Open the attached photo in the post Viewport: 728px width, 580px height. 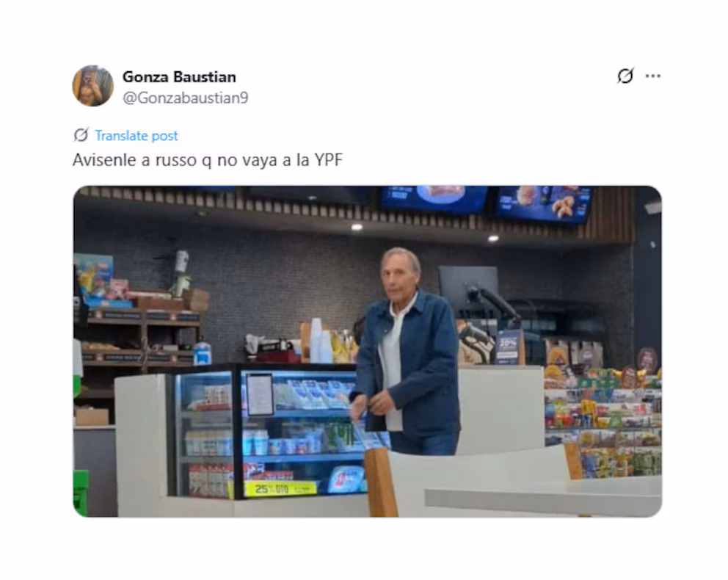pos(367,352)
